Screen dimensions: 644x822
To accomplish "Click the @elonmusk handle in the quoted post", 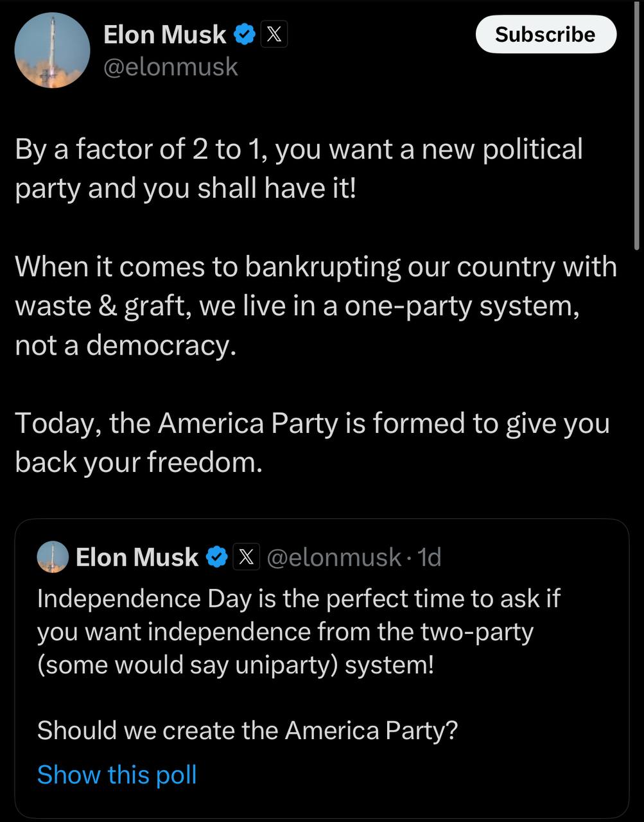I will click(333, 557).
